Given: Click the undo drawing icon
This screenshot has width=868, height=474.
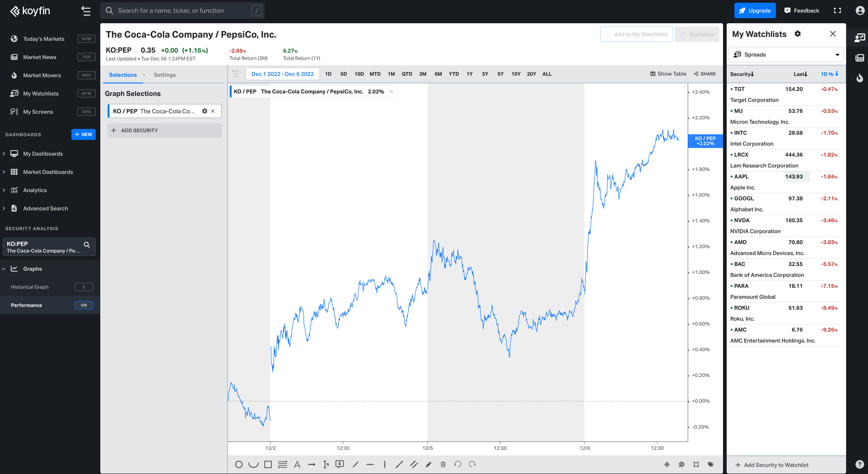Looking at the screenshot, I should pos(457,464).
